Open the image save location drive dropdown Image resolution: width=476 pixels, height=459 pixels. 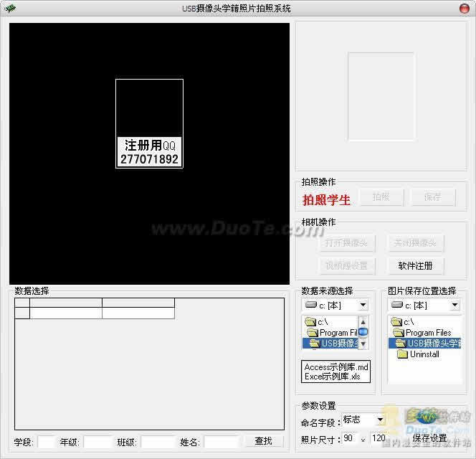click(x=454, y=305)
